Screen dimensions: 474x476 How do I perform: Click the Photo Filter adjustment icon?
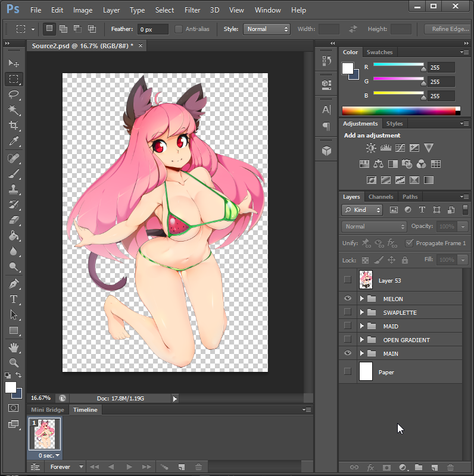pyautogui.click(x=407, y=164)
